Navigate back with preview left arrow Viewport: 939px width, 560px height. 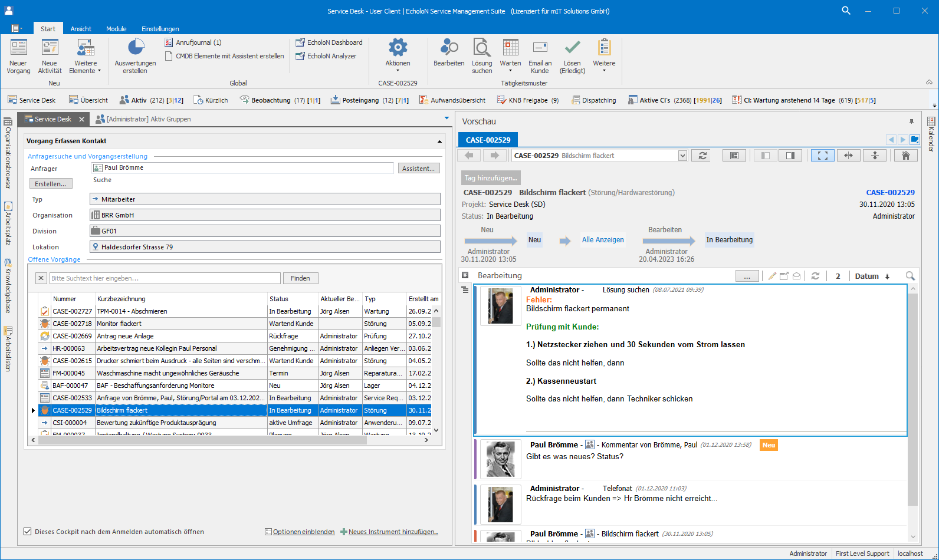[469, 156]
